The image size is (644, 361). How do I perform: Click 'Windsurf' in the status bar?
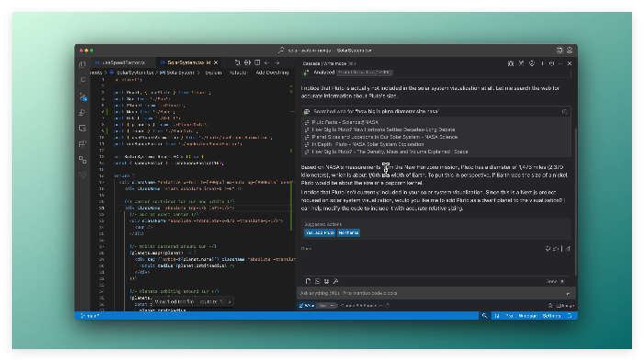point(527,316)
